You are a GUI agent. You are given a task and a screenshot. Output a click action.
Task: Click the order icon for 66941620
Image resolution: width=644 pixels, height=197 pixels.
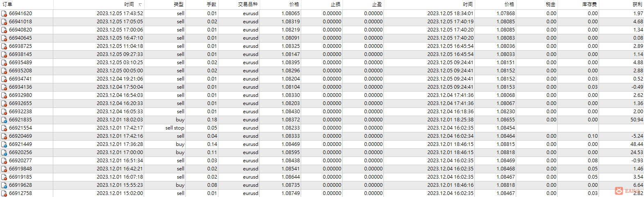(x=4, y=13)
